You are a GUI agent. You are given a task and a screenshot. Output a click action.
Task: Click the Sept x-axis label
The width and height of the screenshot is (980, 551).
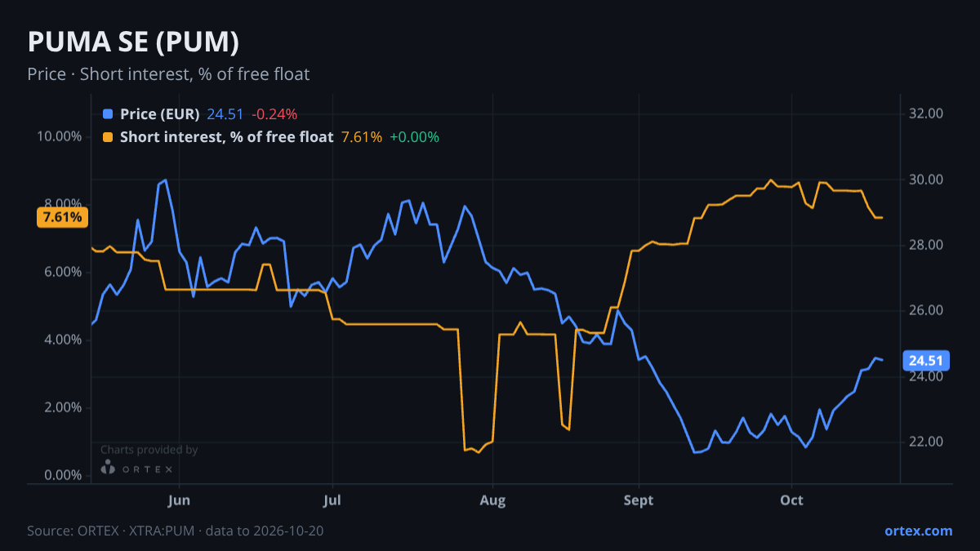click(639, 500)
